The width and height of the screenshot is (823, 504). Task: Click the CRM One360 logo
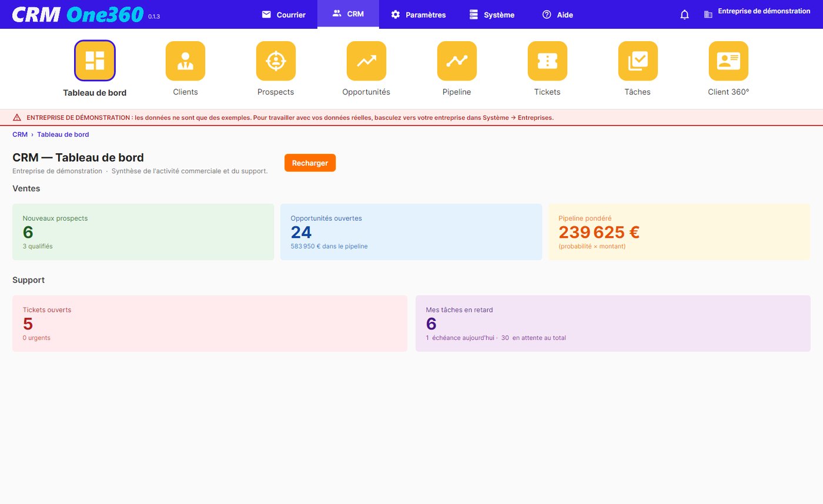(x=78, y=15)
